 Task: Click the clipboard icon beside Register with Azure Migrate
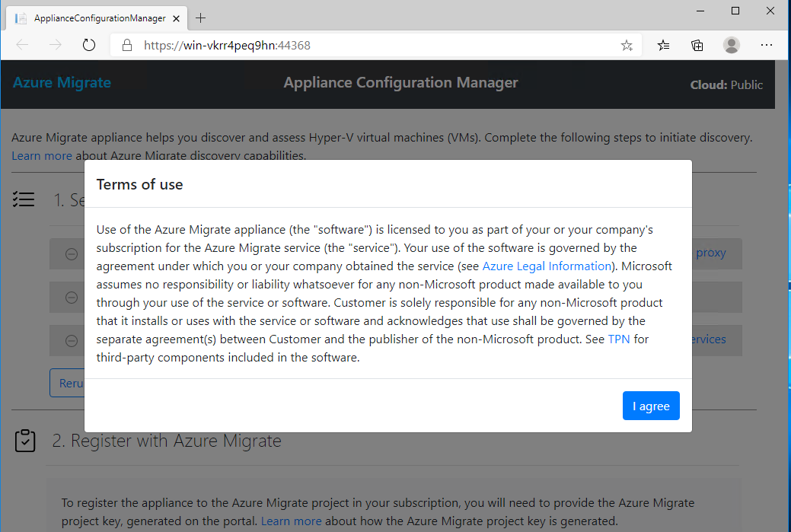pos(25,441)
